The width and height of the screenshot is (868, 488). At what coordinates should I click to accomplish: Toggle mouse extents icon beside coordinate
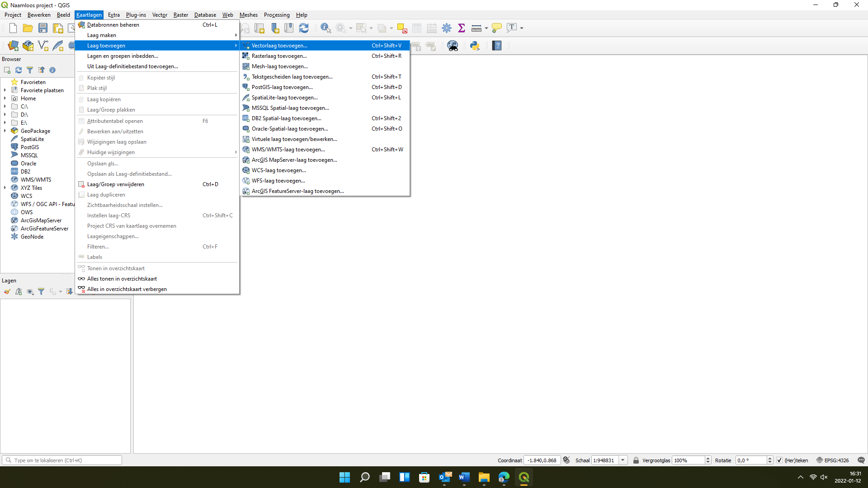pos(566,460)
